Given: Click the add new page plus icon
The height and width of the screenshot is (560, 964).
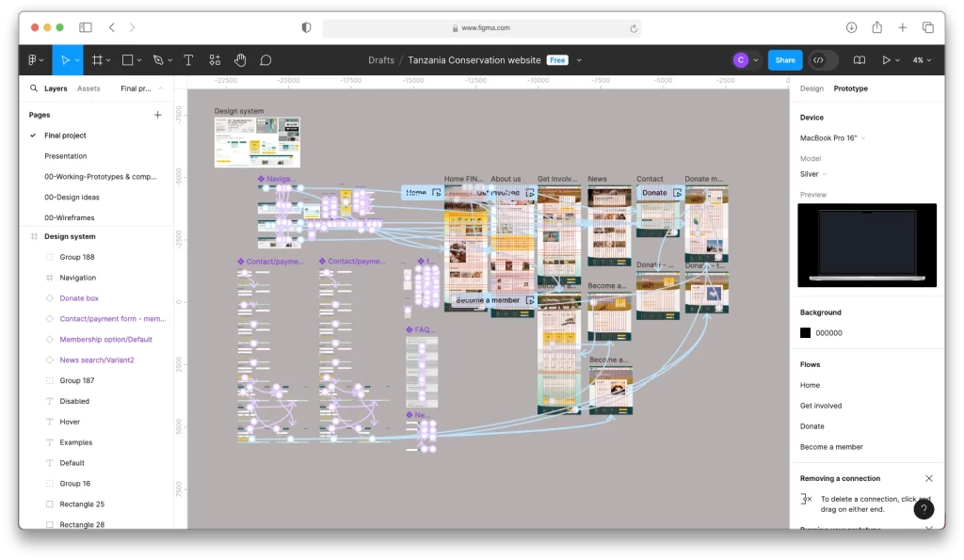Looking at the screenshot, I should pos(157,115).
